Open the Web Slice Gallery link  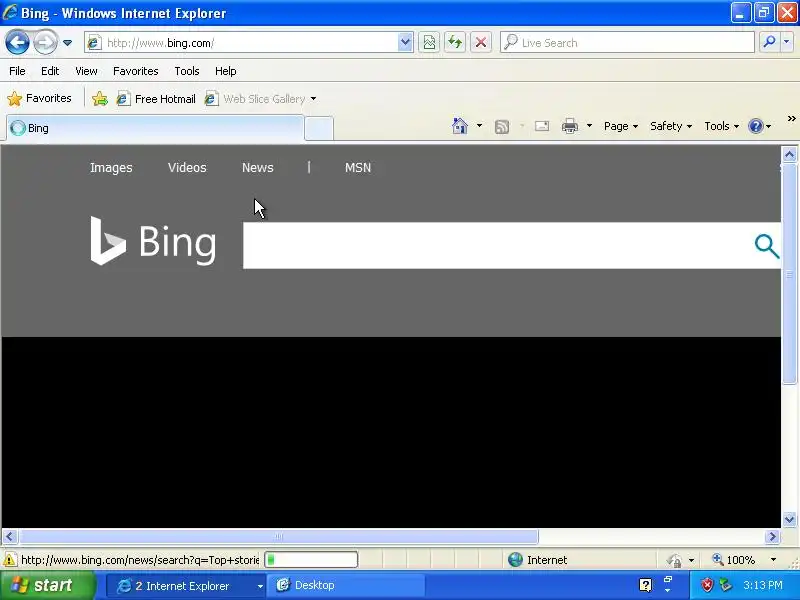tap(255, 98)
